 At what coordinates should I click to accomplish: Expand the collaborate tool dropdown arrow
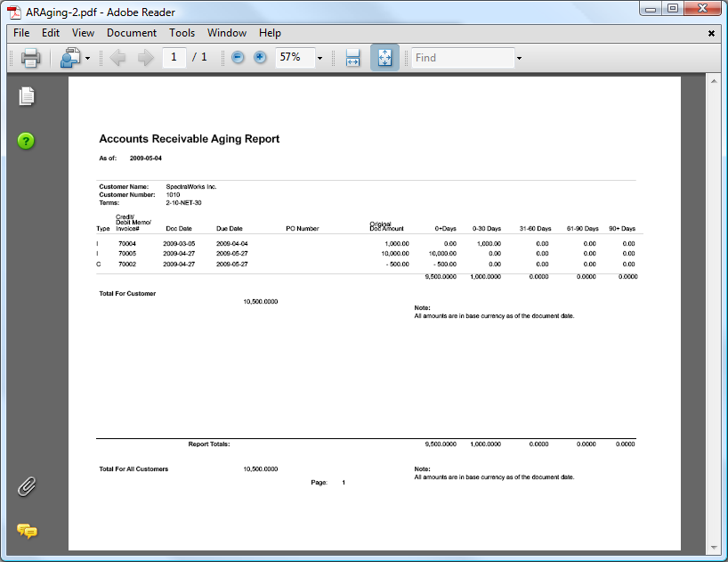tap(87, 59)
